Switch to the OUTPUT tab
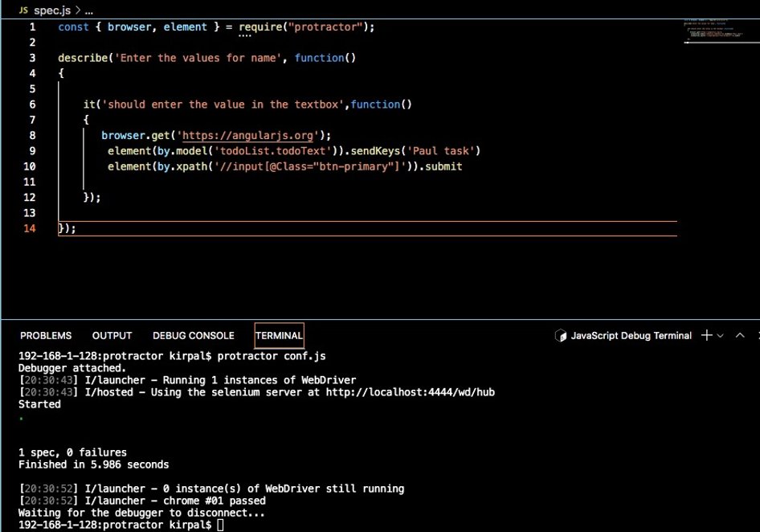760x532 pixels. (x=112, y=336)
